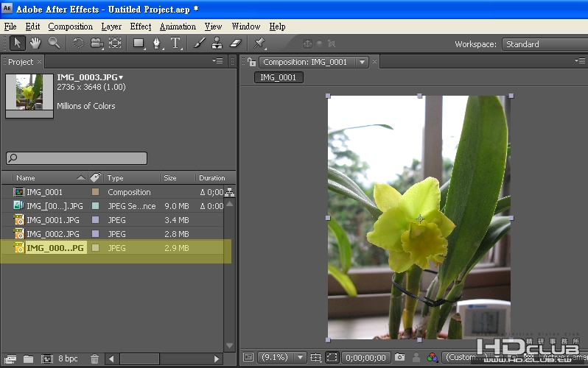This screenshot has width=588, height=368.
Task: Open show channel color icon
Action: tap(433, 357)
